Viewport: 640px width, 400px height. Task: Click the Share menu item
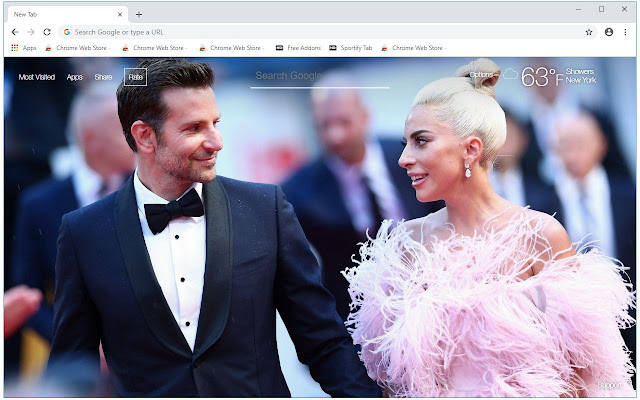tap(103, 77)
